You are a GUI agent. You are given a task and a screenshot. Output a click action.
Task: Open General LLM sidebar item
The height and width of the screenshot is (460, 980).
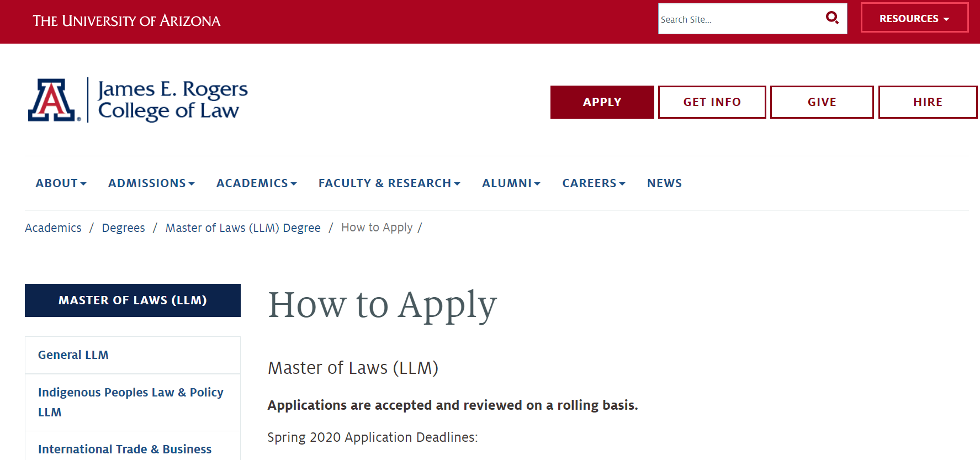[133, 355]
